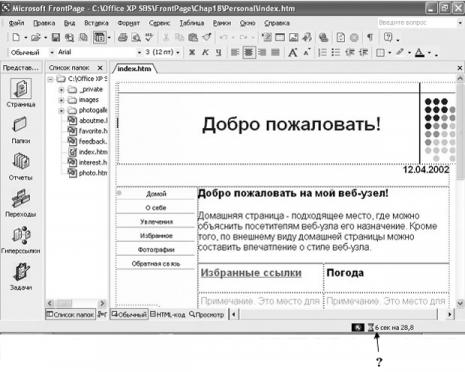The image size is (465, 372).
Task: Switch to the Папки view
Action: pyautogui.click(x=21, y=130)
